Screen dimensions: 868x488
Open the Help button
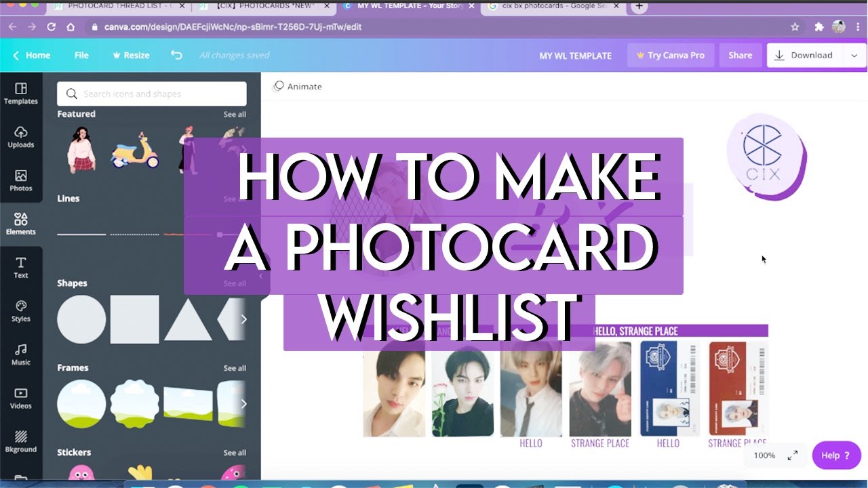(x=836, y=455)
